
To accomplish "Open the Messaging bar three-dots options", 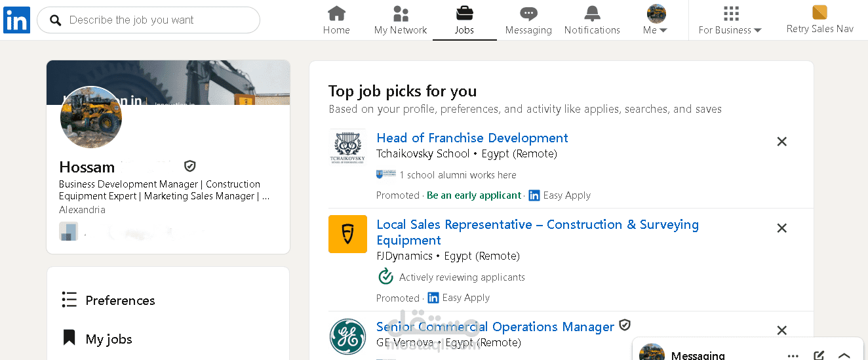I will pos(793,355).
